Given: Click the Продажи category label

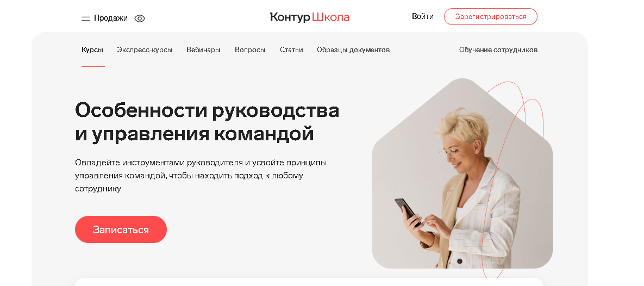Looking at the screenshot, I should (111, 18).
